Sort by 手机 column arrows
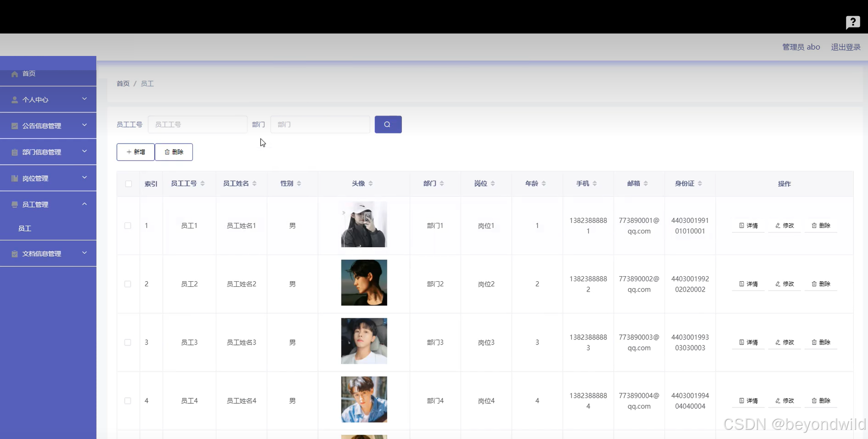868x439 pixels. [595, 183]
